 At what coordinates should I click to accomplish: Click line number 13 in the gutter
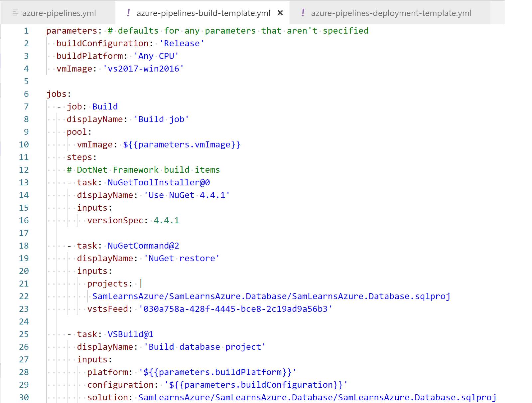click(24, 183)
